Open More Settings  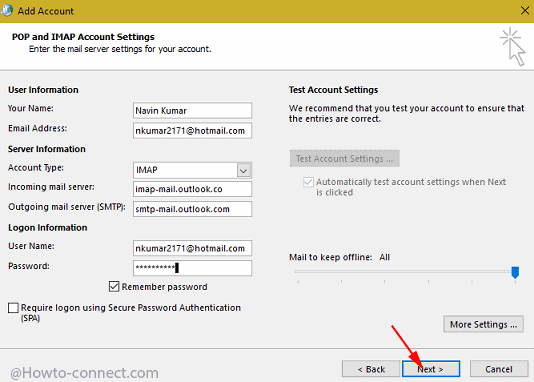(483, 324)
